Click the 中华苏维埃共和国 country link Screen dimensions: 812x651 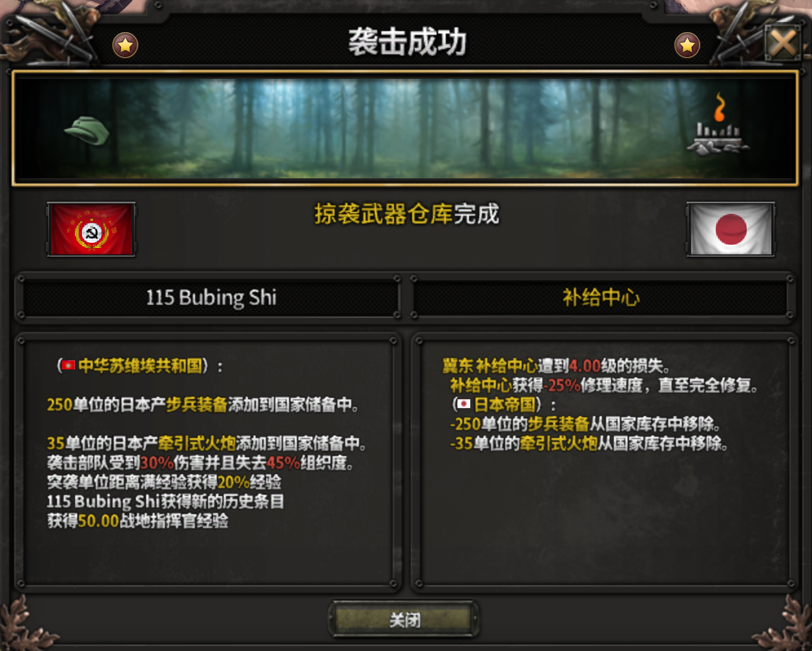pyautogui.click(x=140, y=366)
